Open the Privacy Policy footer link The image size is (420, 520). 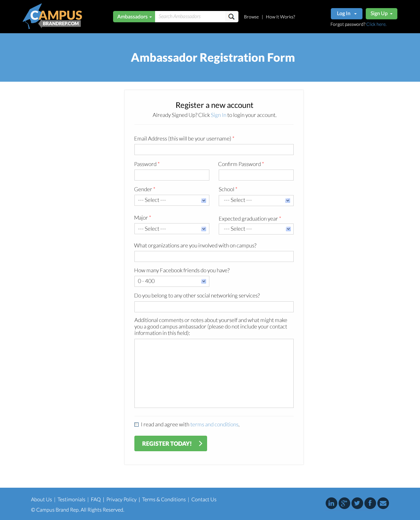tap(121, 499)
